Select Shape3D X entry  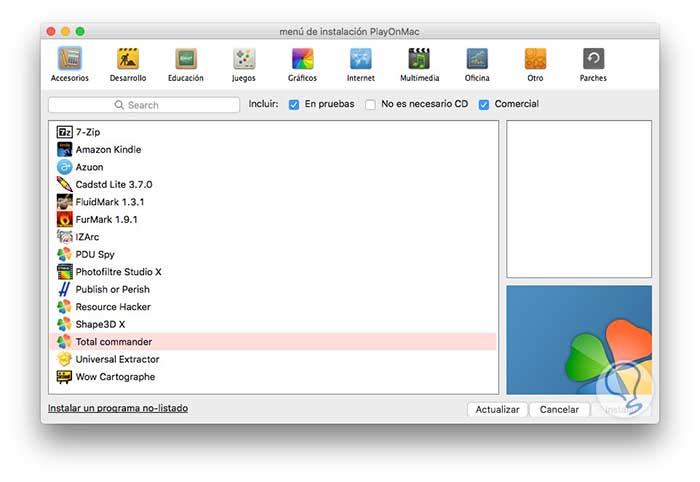coord(100,324)
